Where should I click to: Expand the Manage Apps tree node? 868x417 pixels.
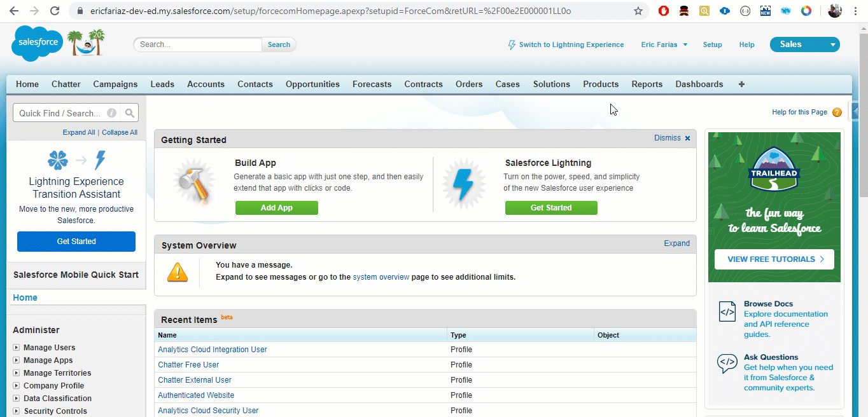pos(17,360)
